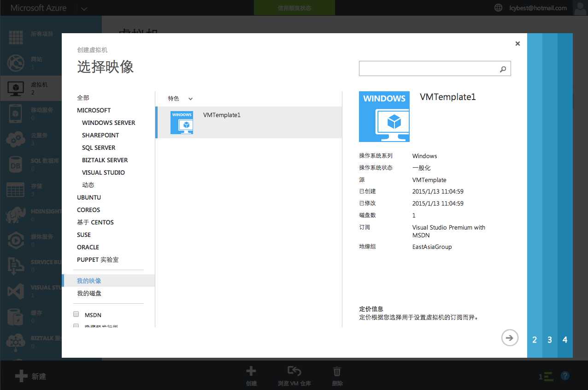Viewport: 588px width, 390px height.
Task: Select the 动态 category
Action: [88, 185]
